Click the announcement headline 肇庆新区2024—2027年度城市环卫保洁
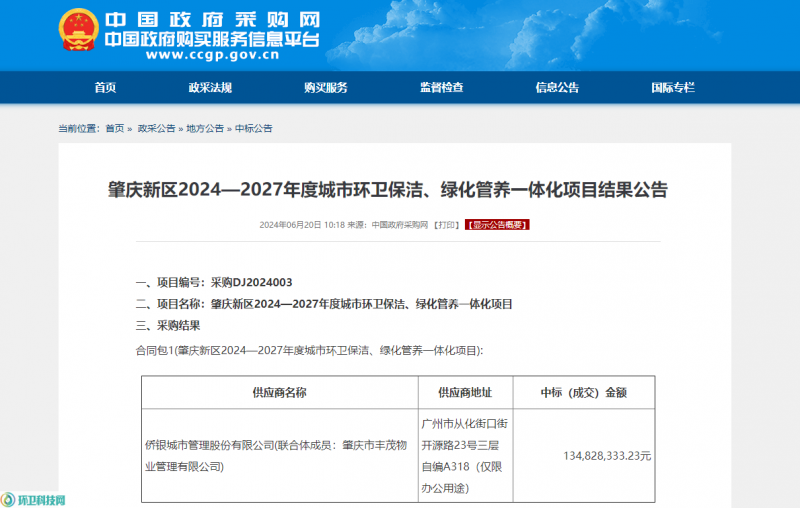The image size is (800, 508). point(387,190)
